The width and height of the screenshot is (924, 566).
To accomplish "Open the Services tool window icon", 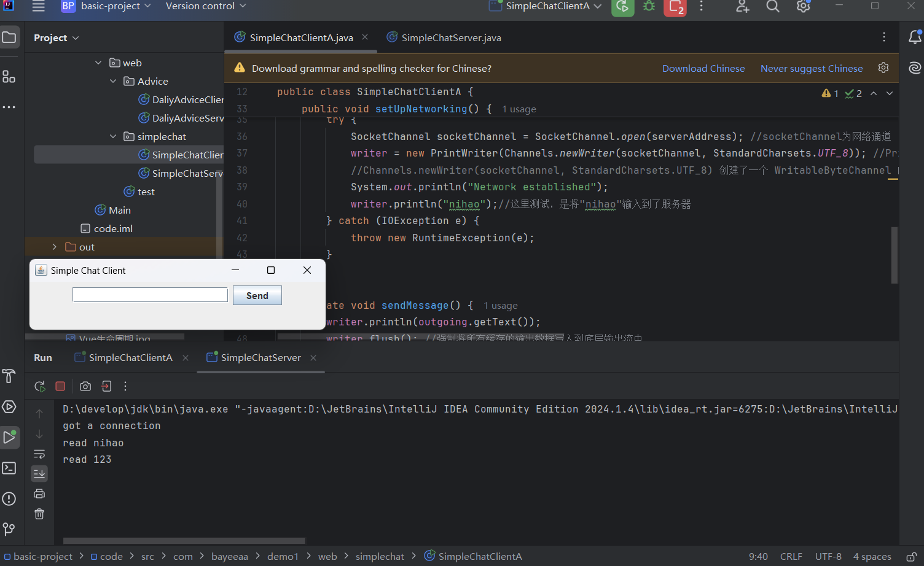I will point(9,406).
